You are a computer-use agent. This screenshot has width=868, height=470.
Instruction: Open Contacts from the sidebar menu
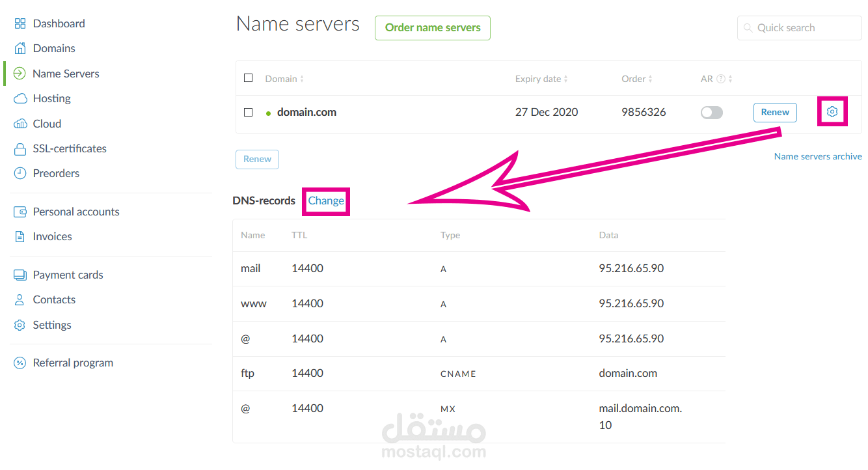tap(53, 299)
